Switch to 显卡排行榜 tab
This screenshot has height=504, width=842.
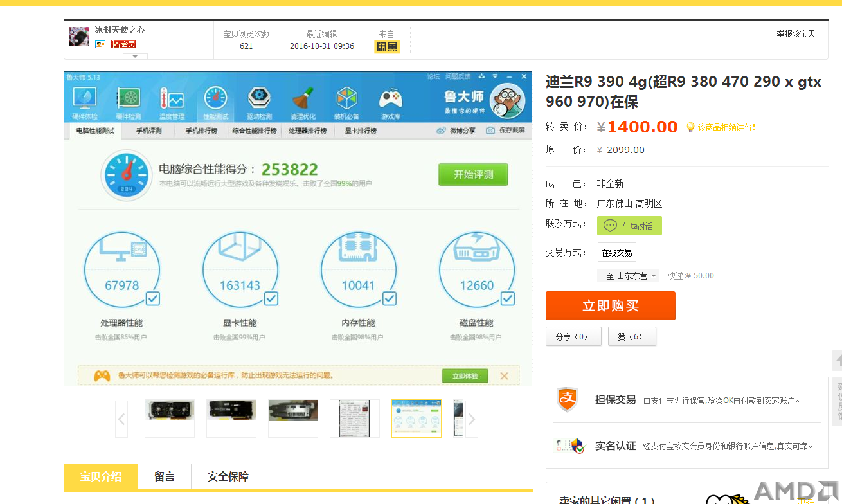361,130
